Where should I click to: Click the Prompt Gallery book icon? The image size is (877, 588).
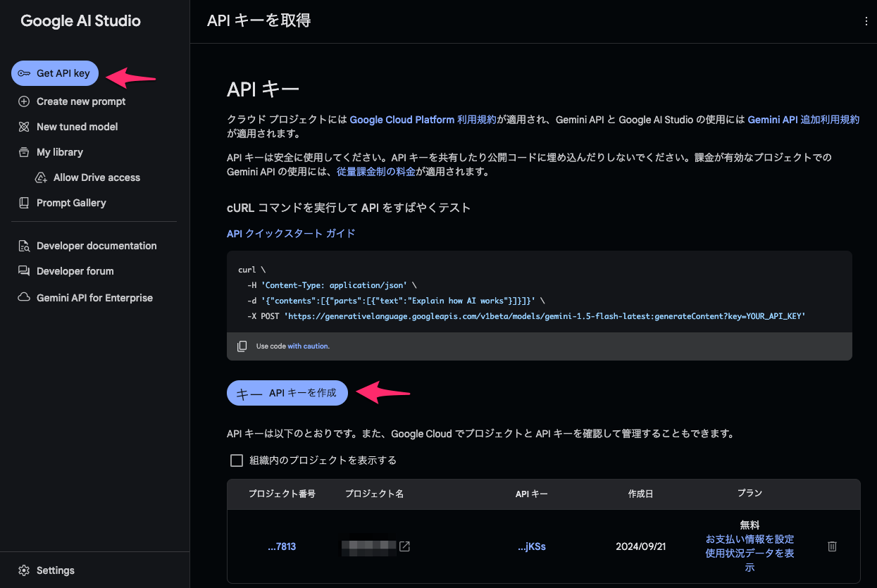[24, 203]
